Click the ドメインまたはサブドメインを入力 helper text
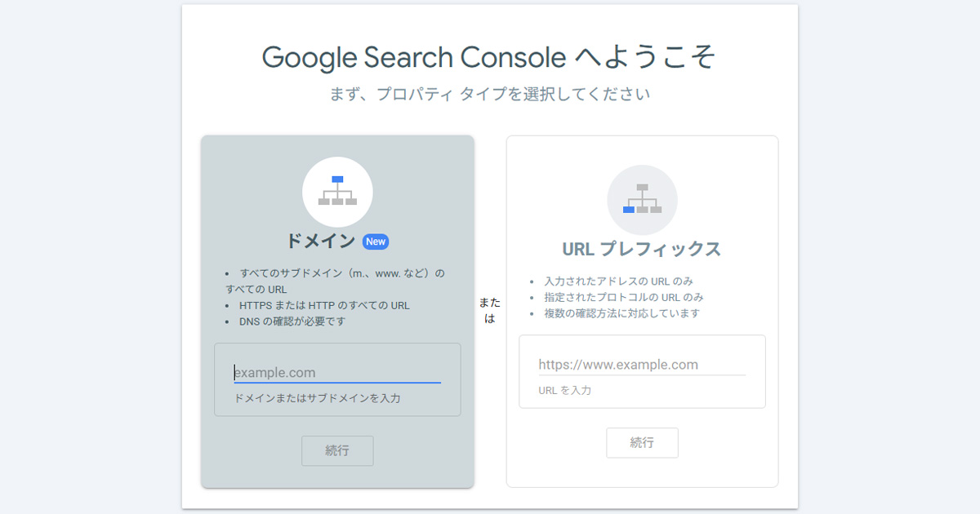The width and height of the screenshot is (980, 514). (318, 398)
